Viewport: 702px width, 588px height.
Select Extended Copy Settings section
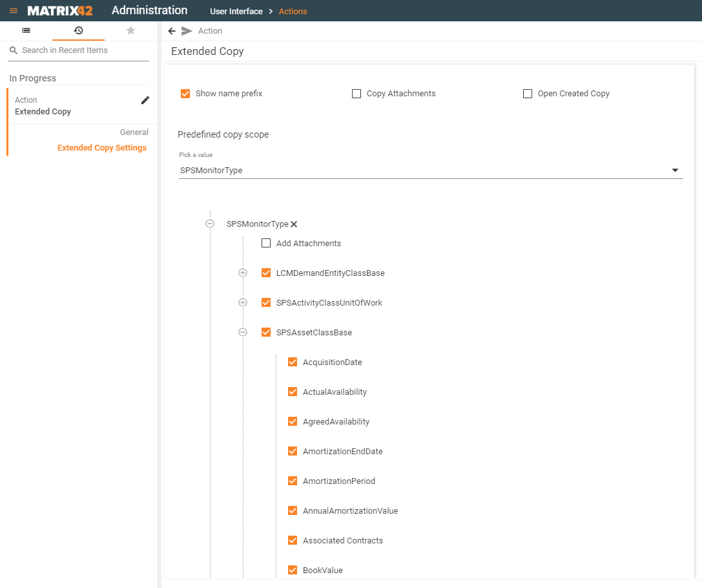102,148
